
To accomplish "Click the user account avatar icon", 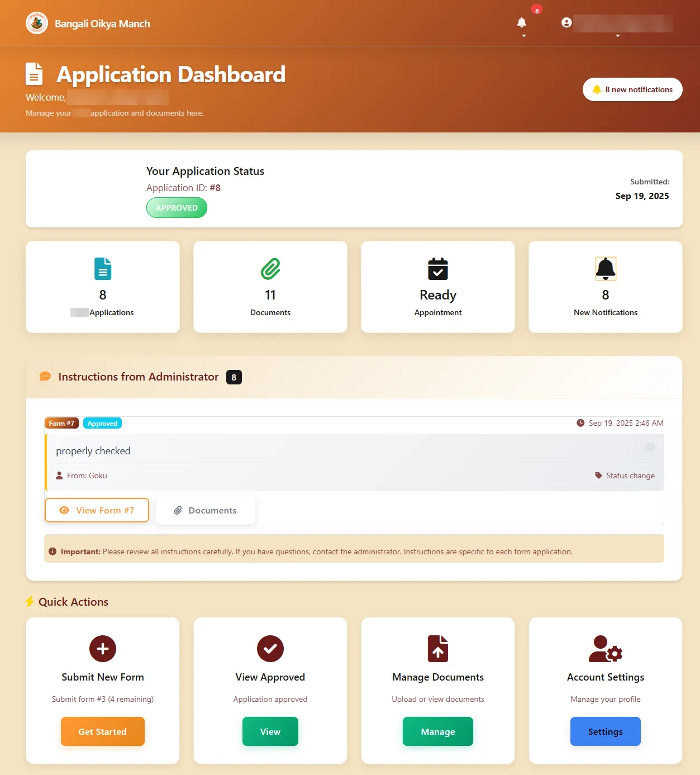I will [566, 22].
